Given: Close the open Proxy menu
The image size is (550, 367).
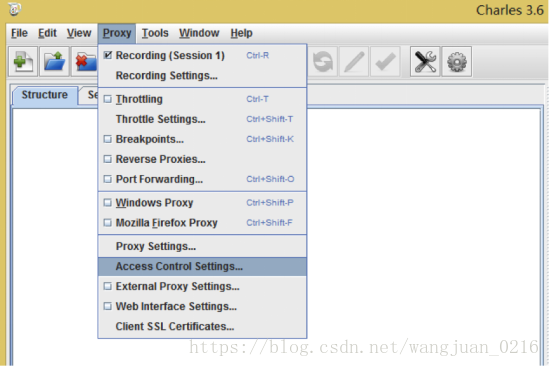Looking at the screenshot, I should pyautogui.click(x=117, y=33).
